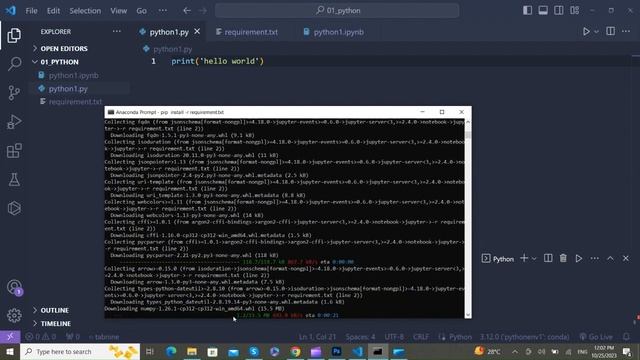Open the run options dropdown arrow
This screenshot has width=640, height=360.
pyautogui.click(x=596, y=31)
